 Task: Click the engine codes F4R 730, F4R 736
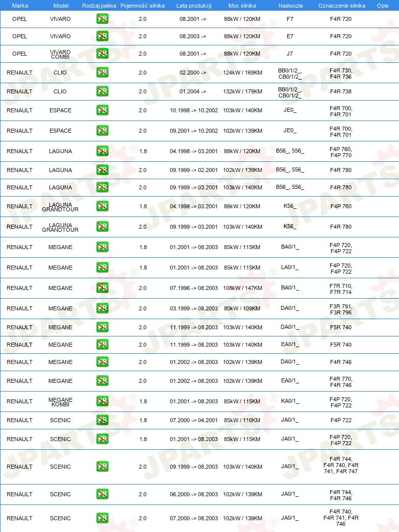coord(341,74)
